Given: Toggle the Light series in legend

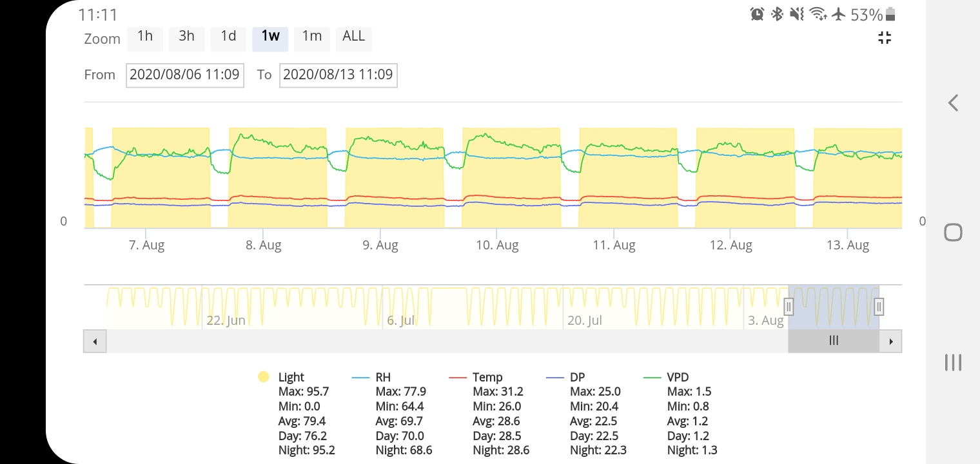Looking at the screenshot, I should click(x=281, y=377).
